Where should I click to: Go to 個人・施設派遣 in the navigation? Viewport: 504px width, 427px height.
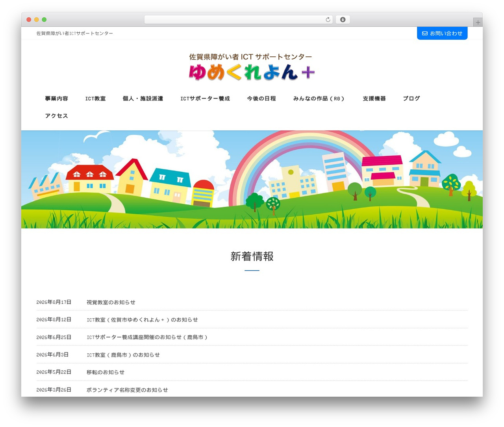pyautogui.click(x=143, y=98)
